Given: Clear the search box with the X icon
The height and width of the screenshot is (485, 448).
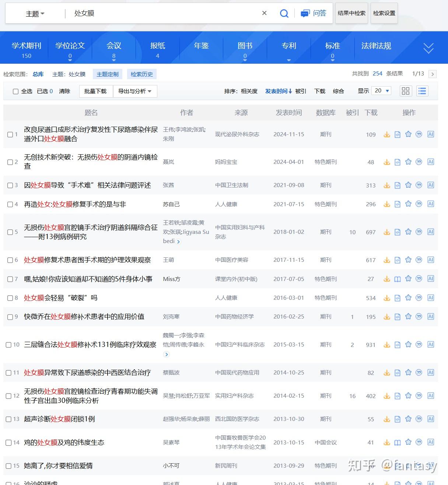Looking at the screenshot, I should pyautogui.click(x=264, y=13).
